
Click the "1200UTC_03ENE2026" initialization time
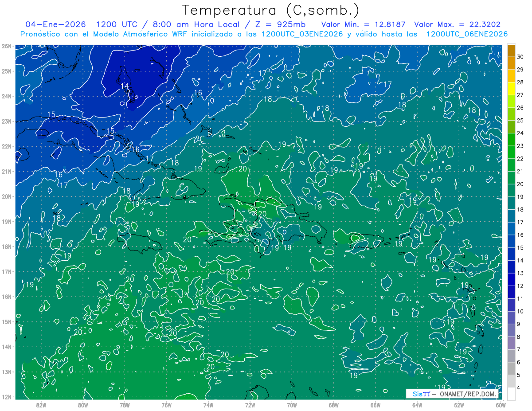pyautogui.click(x=302, y=34)
